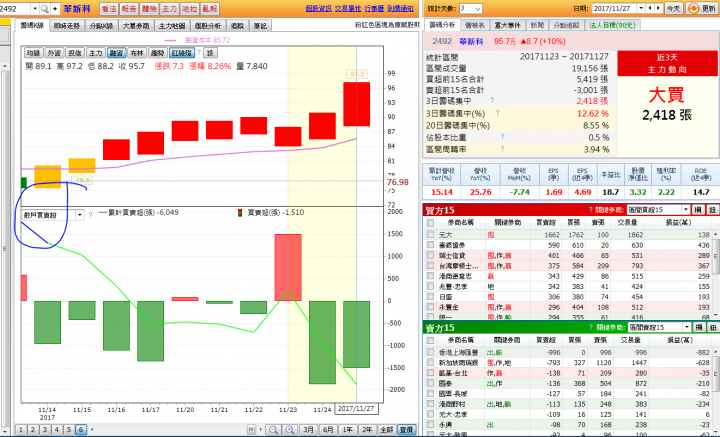Toggle the 趨勢 chart overlay
The height and width of the screenshot is (437, 720).
pos(158,53)
